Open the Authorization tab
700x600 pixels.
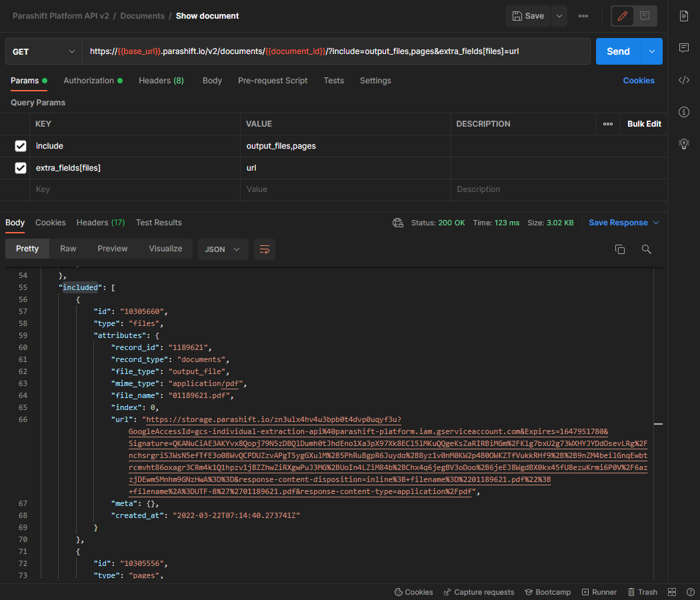click(93, 81)
